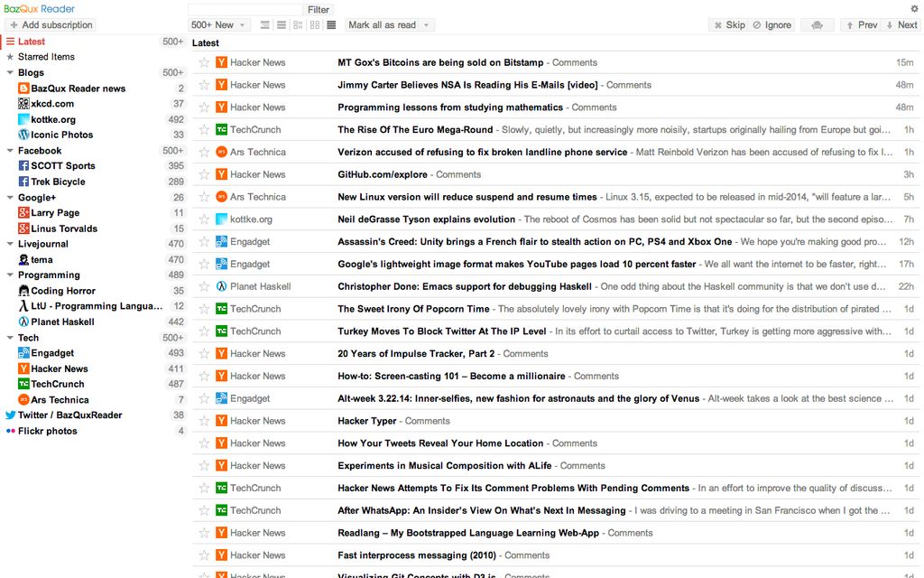Switch to list view icon

pyautogui.click(x=281, y=24)
